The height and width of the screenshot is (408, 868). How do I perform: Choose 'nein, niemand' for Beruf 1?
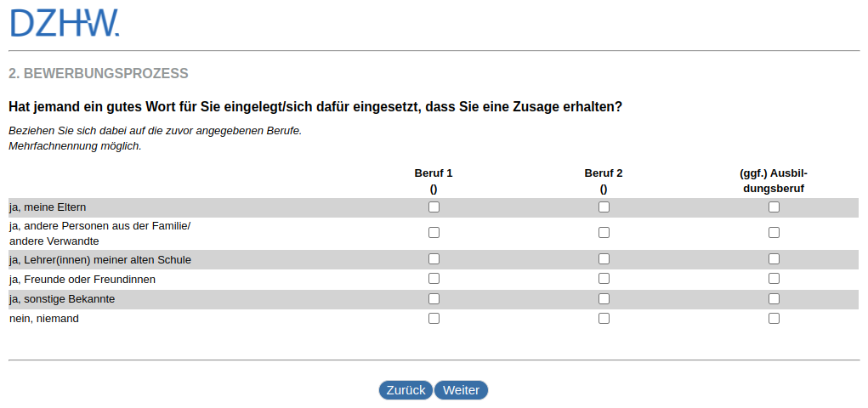(434, 318)
